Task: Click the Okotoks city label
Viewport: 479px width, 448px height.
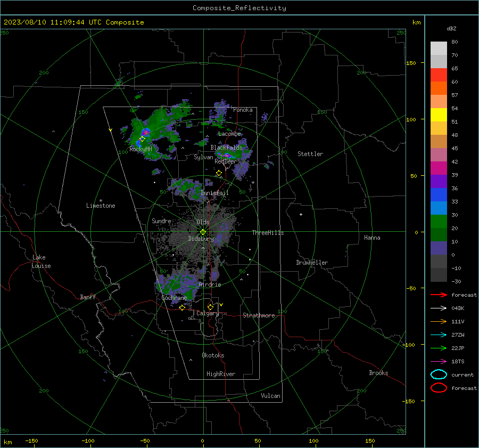Action: coord(213,355)
